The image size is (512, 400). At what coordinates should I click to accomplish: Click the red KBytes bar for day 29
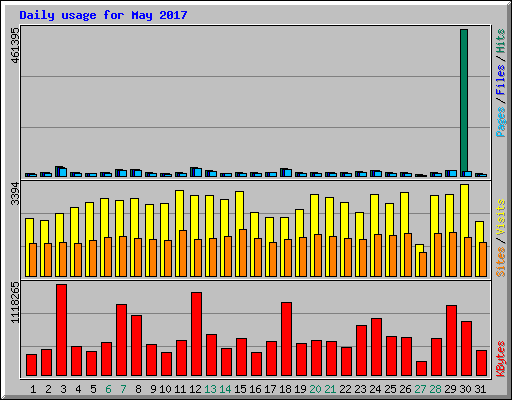point(452,341)
